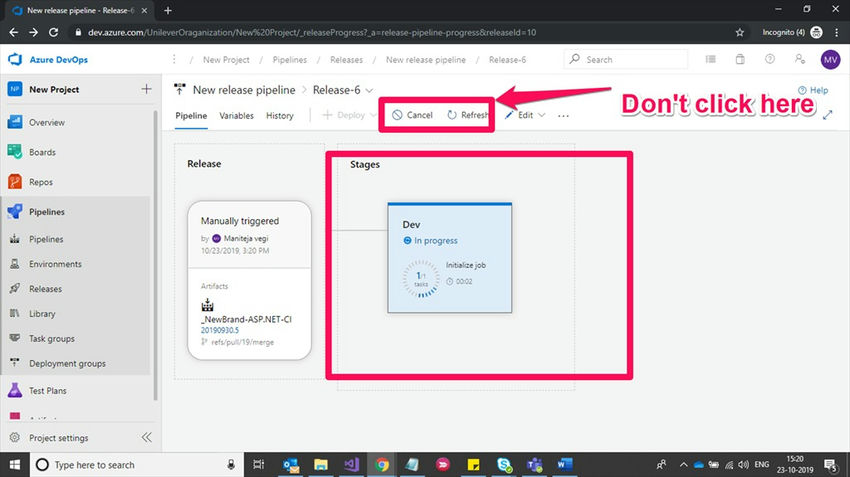This screenshot has height=477, width=850.
Task: Click Pipelines in the breadcrumb
Action: pyautogui.click(x=289, y=60)
